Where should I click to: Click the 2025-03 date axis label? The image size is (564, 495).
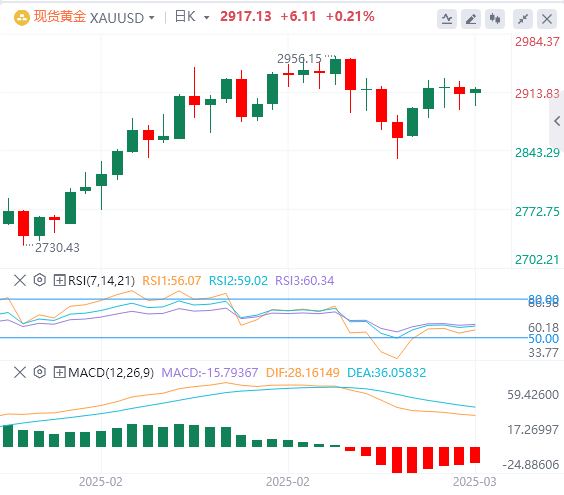click(x=474, y=482)
